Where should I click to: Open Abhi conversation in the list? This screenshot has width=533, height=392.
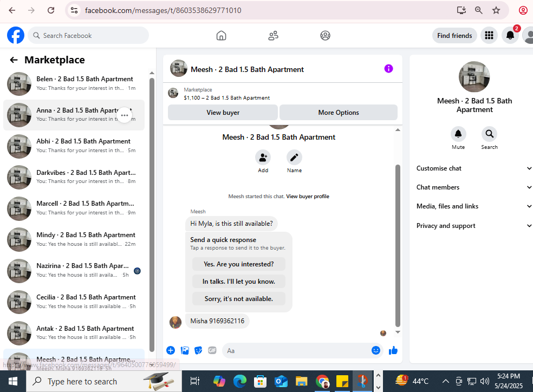[74, 146]
